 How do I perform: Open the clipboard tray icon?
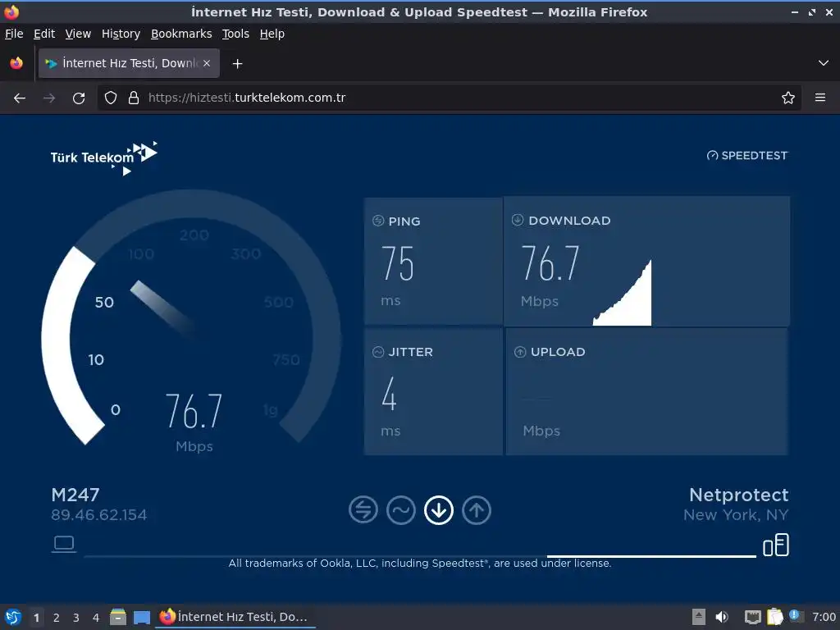[x=774, y=617]
